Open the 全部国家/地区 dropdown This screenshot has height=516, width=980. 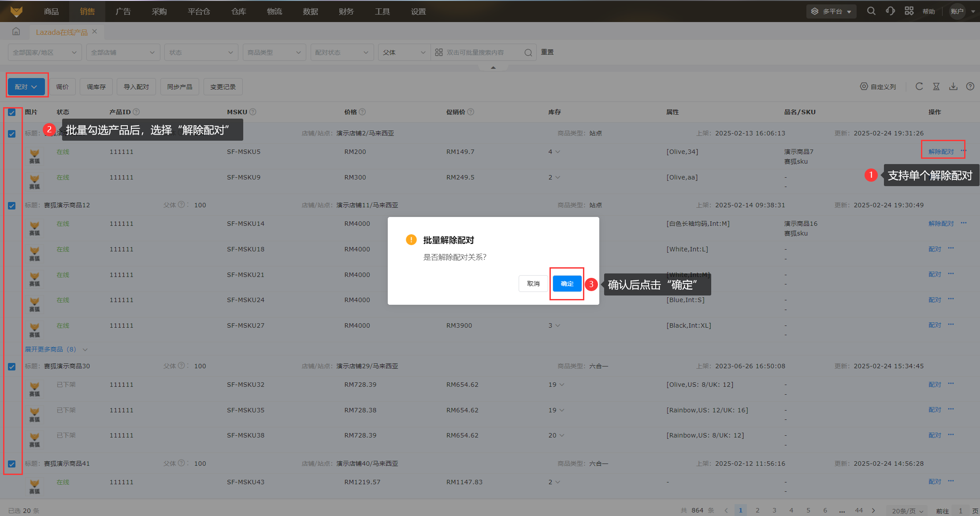coord(45,52)
